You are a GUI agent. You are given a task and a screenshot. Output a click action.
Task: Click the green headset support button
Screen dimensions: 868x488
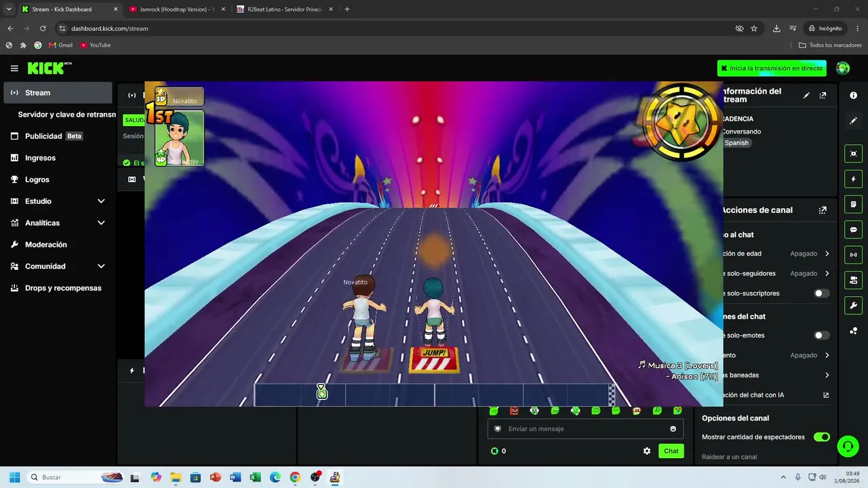point(848,446)
